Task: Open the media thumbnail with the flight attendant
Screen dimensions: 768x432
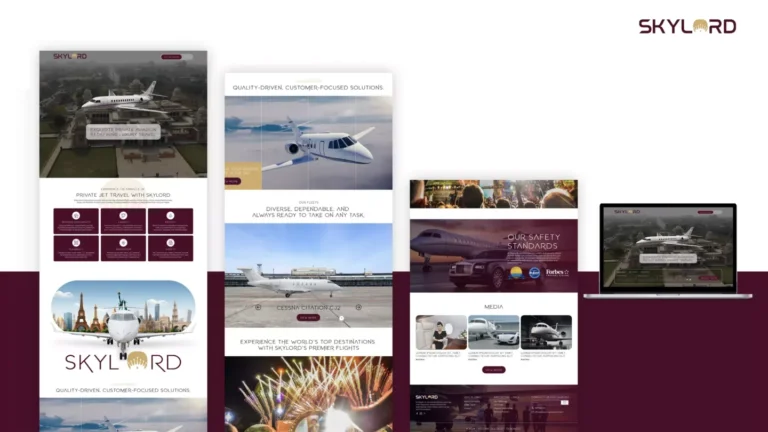Action: click(x=441, y=332)
